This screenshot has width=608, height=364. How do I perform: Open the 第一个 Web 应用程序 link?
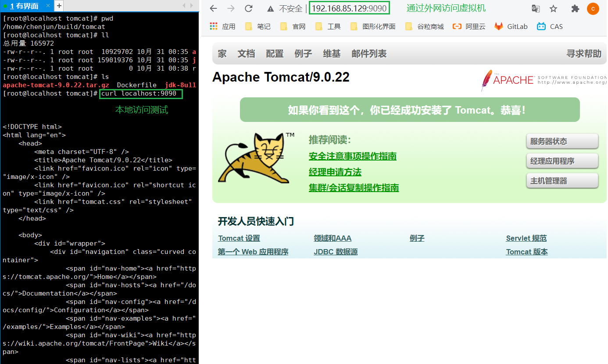tap(253, 252)
